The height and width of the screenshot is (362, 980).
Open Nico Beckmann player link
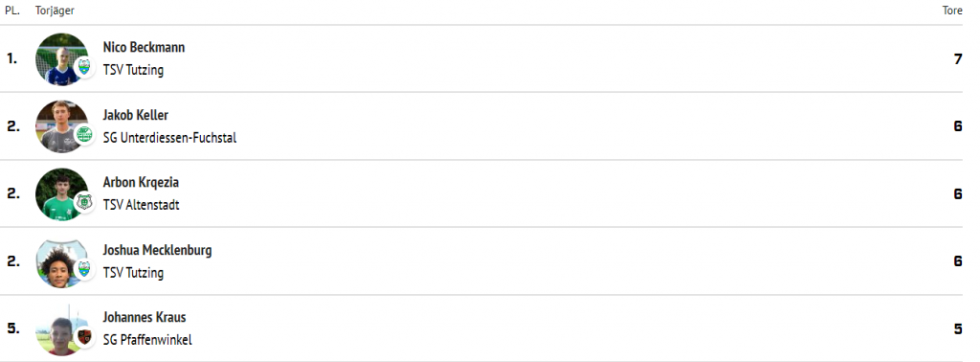coord(144,48)
